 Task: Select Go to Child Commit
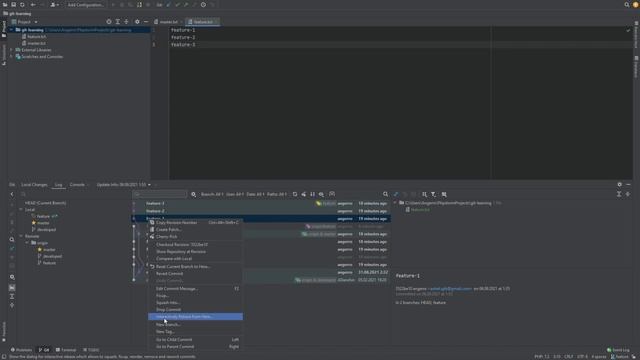195,340
